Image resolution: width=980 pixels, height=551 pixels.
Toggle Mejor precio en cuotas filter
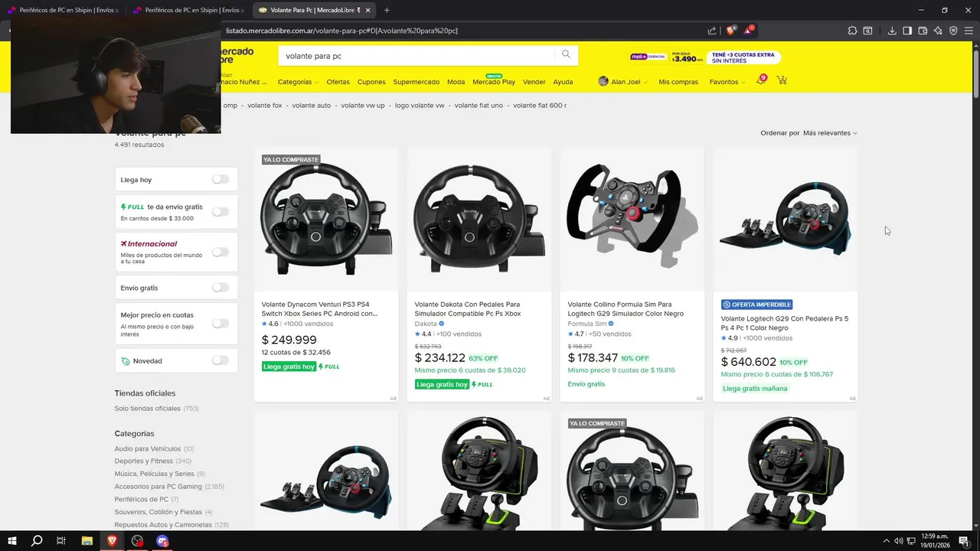(x=220, y=323)
